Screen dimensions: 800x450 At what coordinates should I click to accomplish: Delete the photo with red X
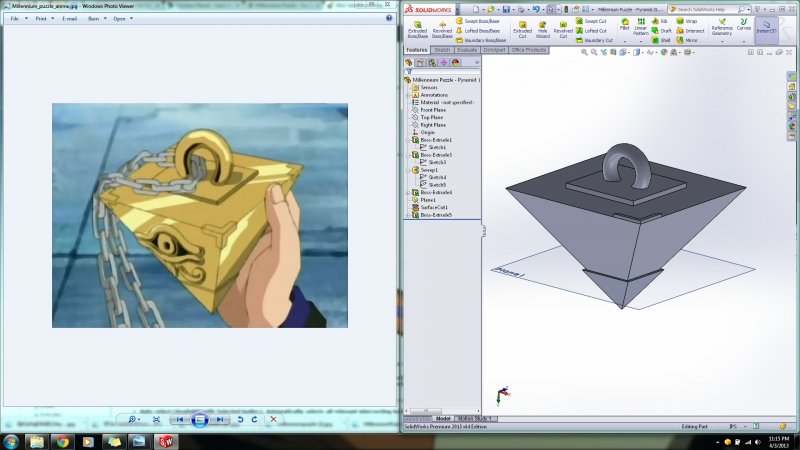tap(273, 419)
